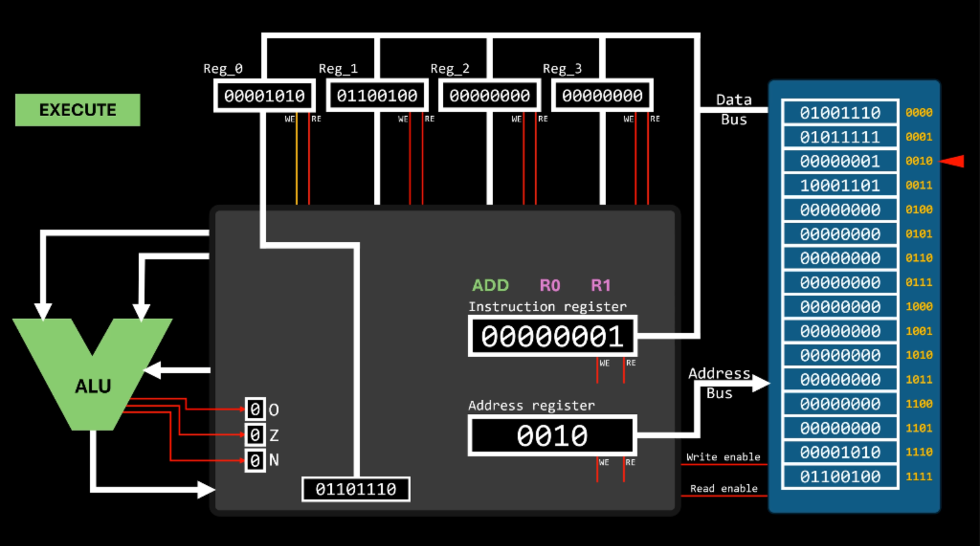Click the green ALU shape

pos(93,385)
